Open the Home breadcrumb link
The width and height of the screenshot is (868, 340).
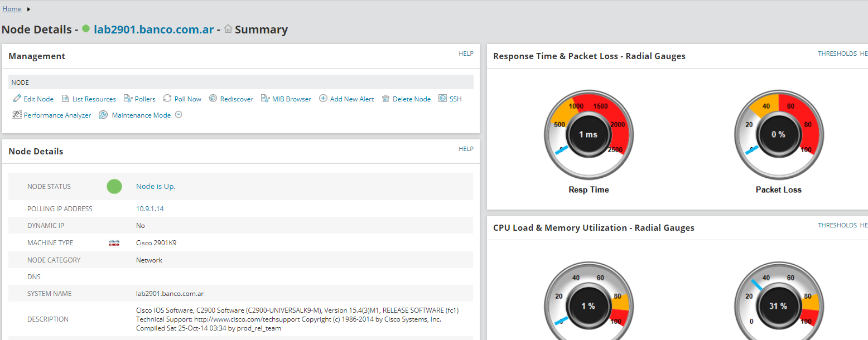[12, 9]
